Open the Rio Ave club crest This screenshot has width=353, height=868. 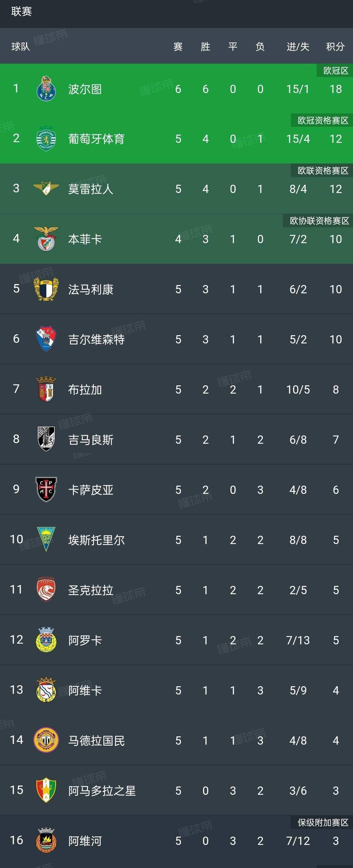click(46, 840)
